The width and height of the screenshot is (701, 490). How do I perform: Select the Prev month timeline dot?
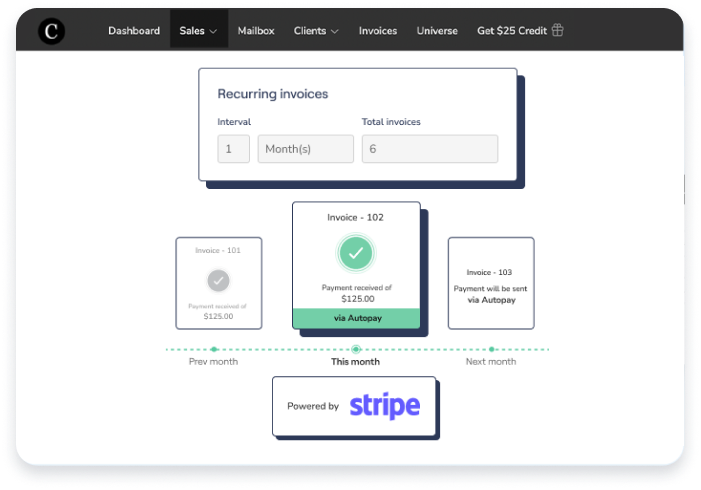[214, 349]
